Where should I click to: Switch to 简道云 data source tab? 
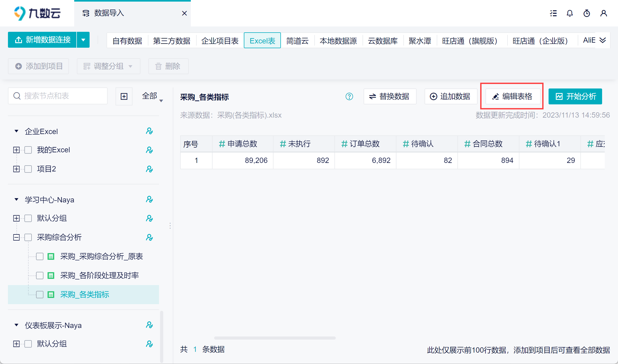point(297,41)
